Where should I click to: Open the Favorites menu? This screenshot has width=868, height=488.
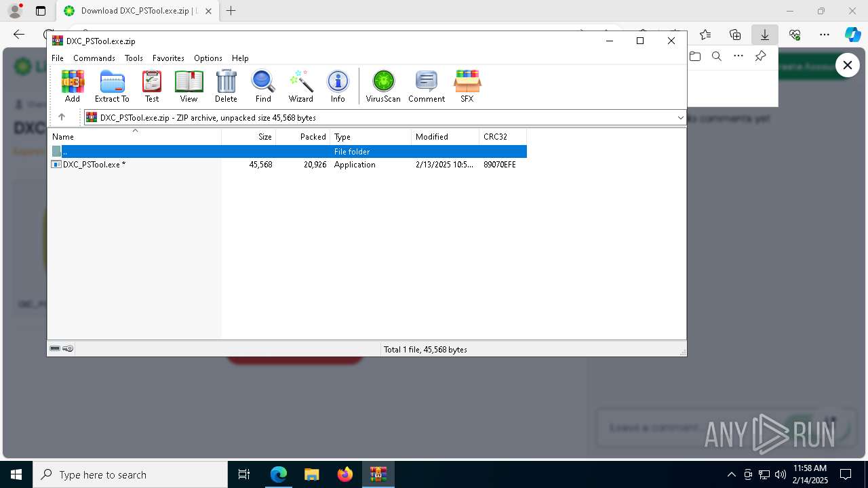168,58
